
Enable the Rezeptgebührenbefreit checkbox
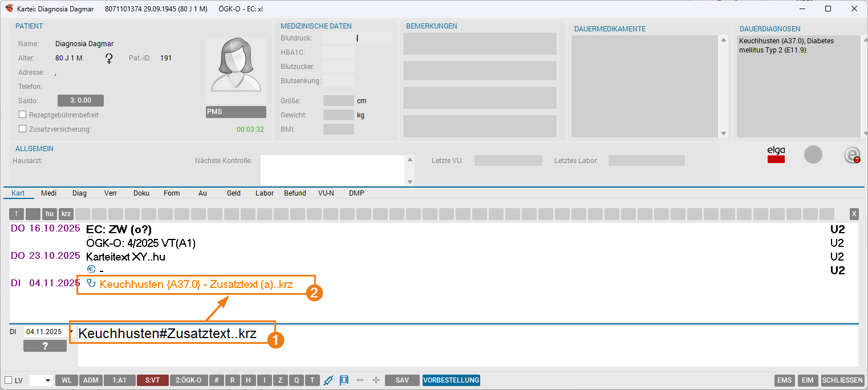(23, 115)
